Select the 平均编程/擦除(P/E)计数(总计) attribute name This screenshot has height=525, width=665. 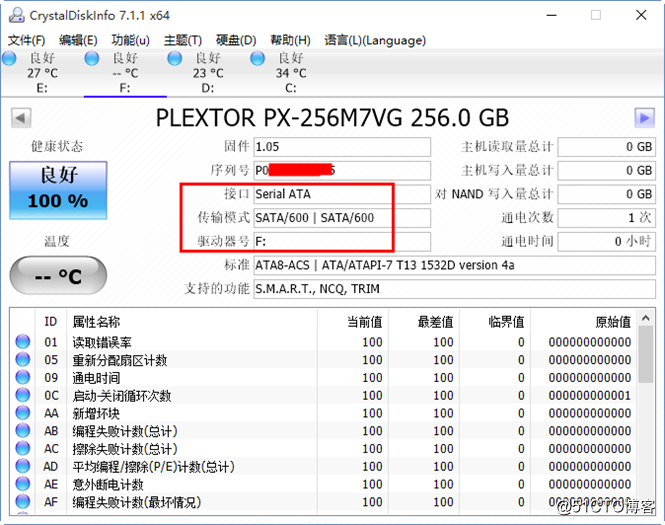(x=153, y=467)
